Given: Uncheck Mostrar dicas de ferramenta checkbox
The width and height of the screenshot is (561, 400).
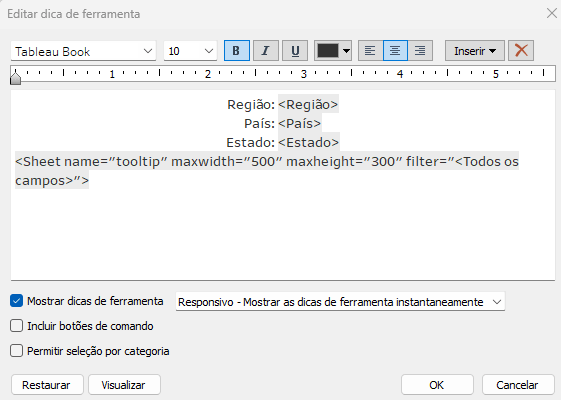Looking at the screenshot, I should point(16,301).
